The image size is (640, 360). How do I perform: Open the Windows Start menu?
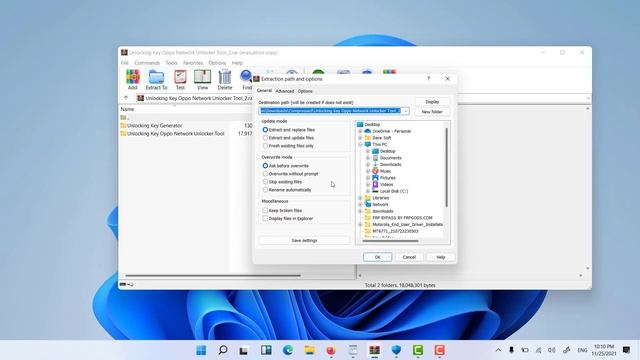click(x=201, y=350)
